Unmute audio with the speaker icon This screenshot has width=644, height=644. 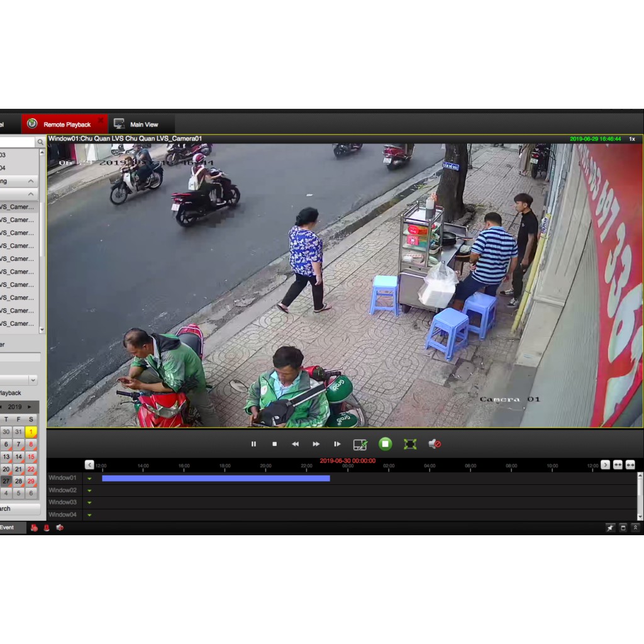434,444
